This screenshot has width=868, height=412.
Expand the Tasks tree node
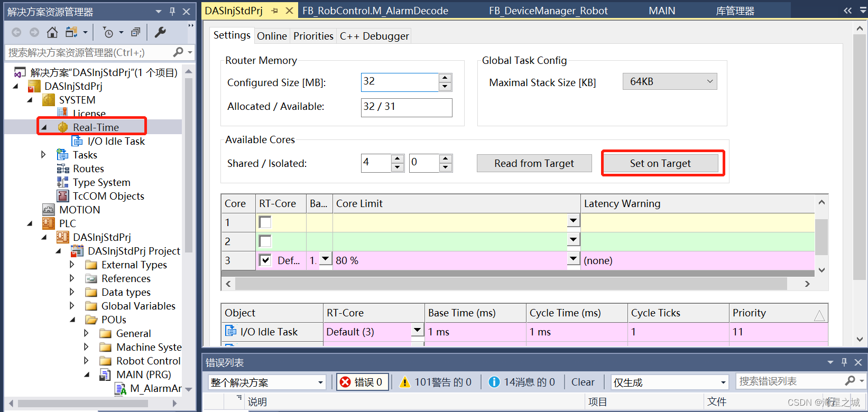43,155
